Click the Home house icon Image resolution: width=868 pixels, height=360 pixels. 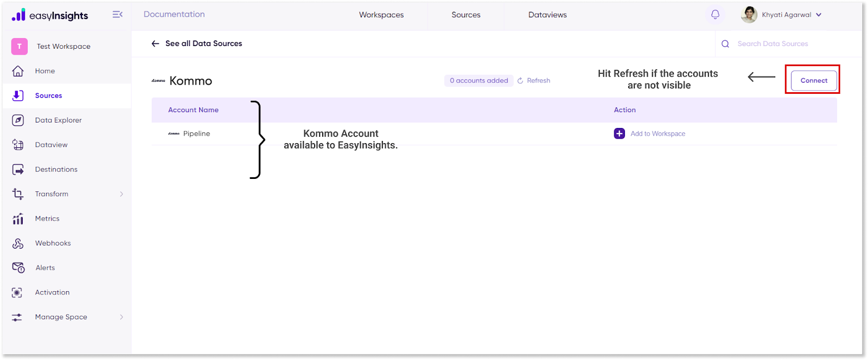pos(18,71)
